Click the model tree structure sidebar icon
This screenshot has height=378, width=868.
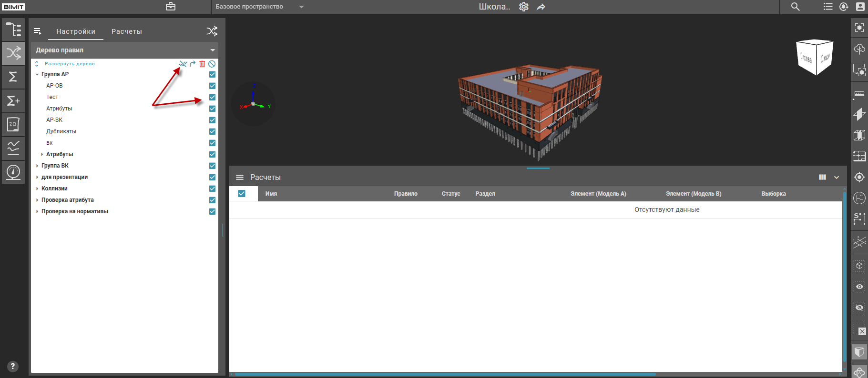point(13,30)
